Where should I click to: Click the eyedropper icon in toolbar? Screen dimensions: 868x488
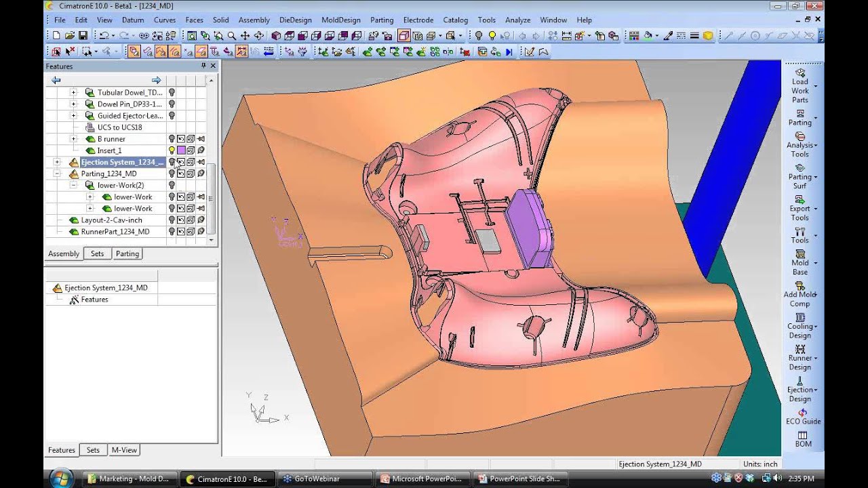[668, 35]
